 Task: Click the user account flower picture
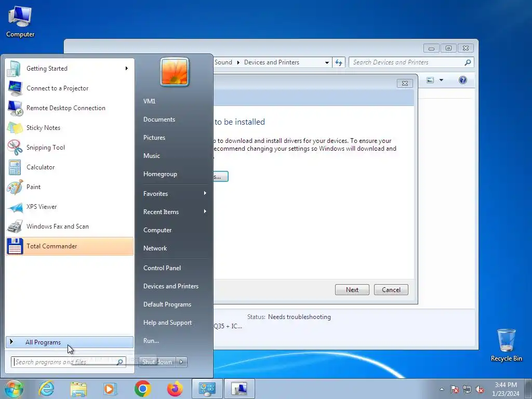click(x=175, y=72)
